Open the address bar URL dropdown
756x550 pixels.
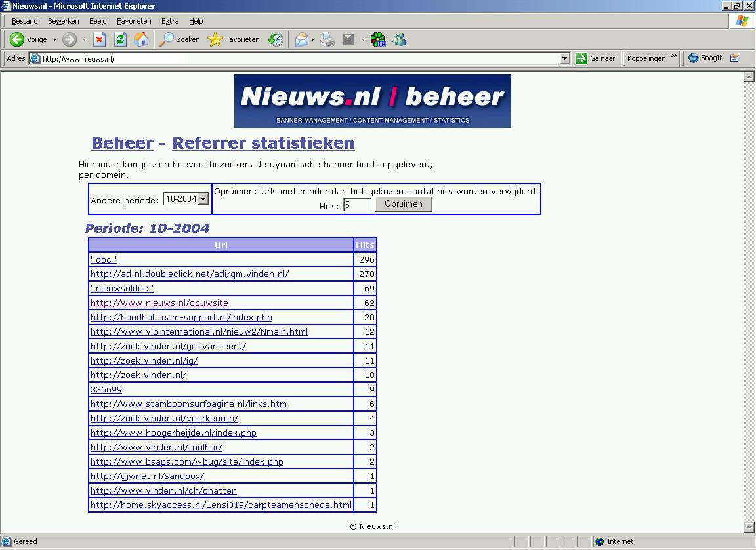click(x=565, y=58)
